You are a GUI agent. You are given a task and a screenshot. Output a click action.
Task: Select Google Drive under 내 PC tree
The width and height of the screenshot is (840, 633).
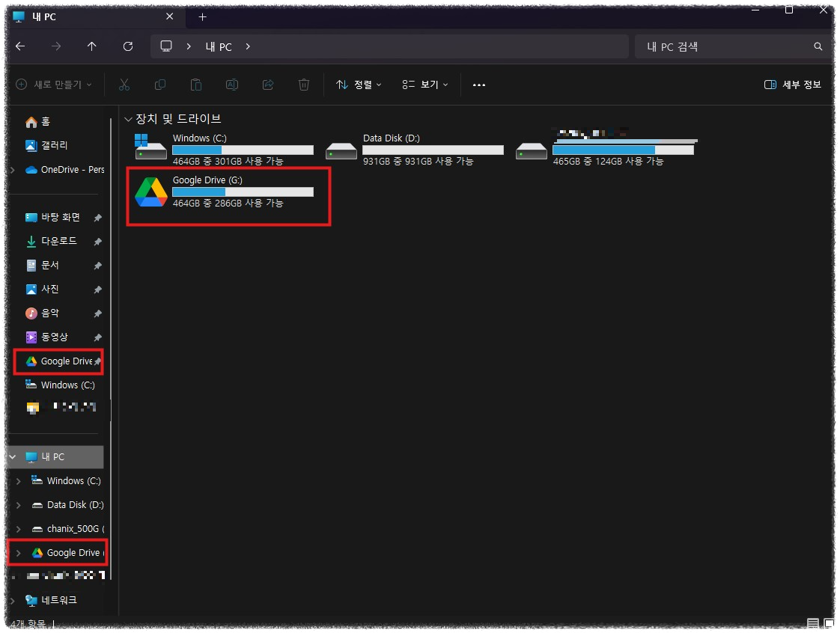(67, 553)
